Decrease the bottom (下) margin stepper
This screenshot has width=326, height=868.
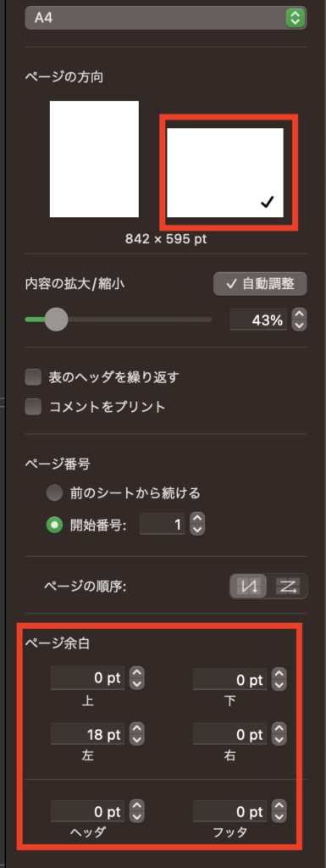280,685
